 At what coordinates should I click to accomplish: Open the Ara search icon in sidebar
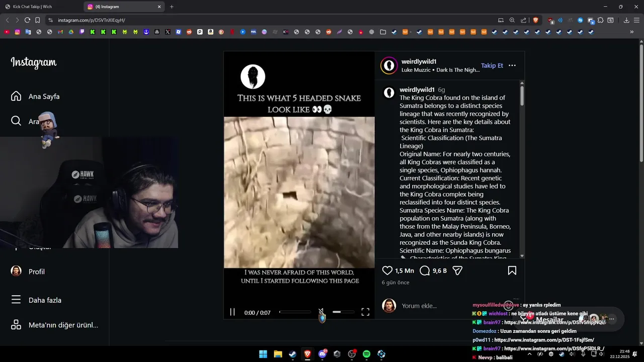coord(16,121)
